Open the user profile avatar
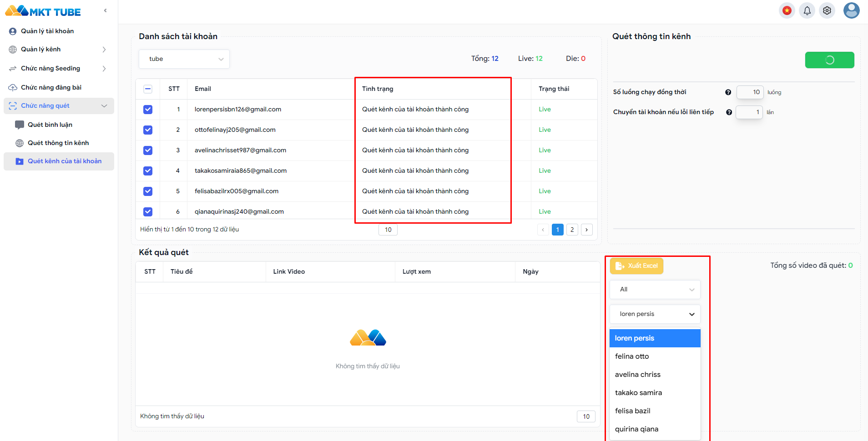868x441 pixels. [851, 10]
